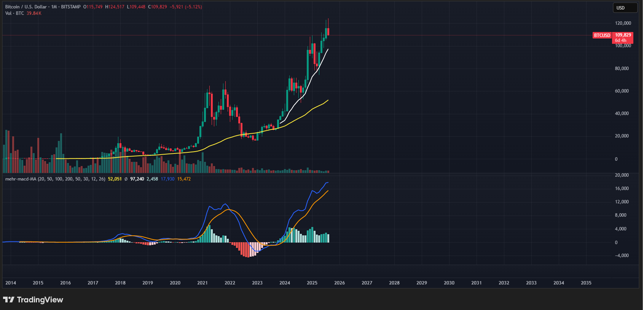Click 120,000 on the price axis
The height and width of the screenshot is (310, 644).
[x=623, y=23]
